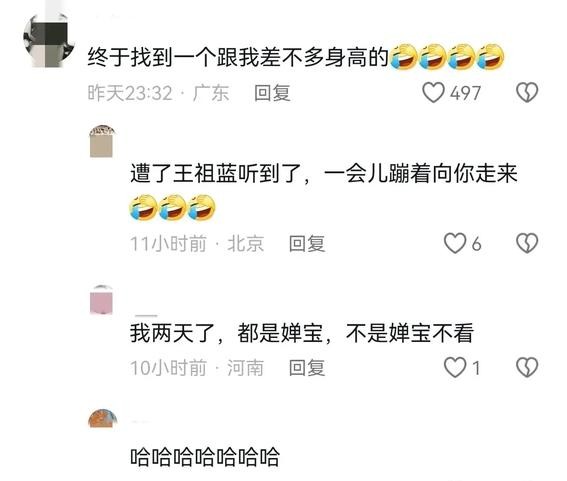Tap the 昨天23:32 · 广东 timestamp
This screenshot has height=481, width=567.
pos(158,93)
